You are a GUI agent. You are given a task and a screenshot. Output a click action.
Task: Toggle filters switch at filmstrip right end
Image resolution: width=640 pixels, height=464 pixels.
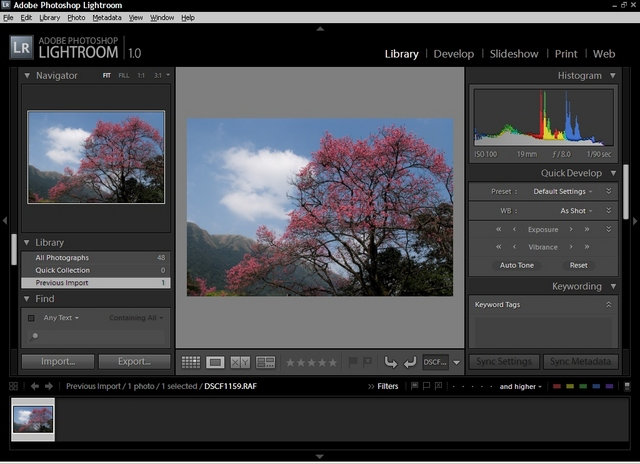pyautogui.click(x=627, y=386)
